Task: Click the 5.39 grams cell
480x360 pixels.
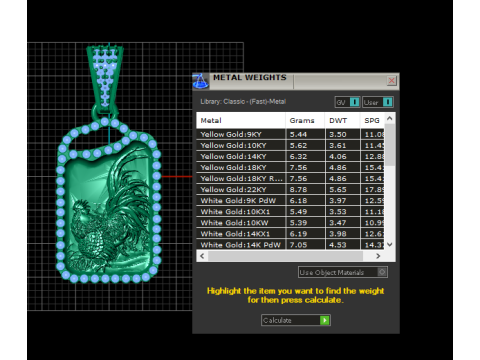Action: coord(305,222)
